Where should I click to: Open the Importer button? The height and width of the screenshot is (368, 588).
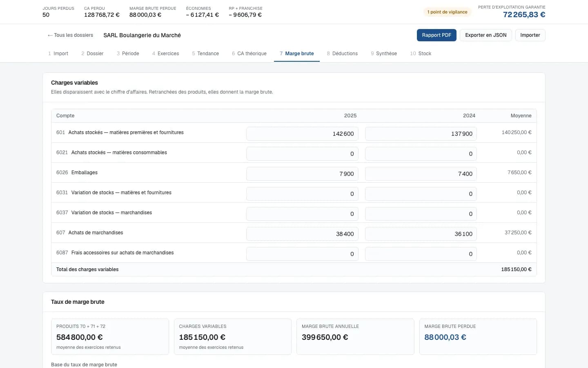click(530, 35)
